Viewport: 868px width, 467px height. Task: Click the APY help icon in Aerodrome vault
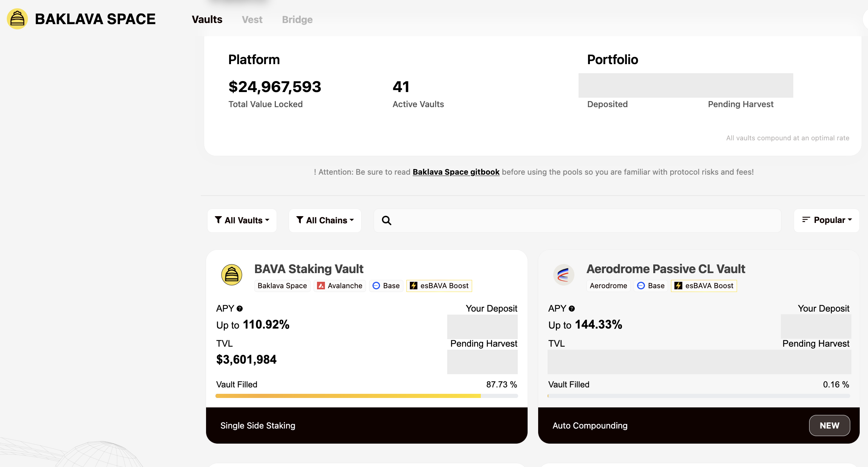coord(572,309)
